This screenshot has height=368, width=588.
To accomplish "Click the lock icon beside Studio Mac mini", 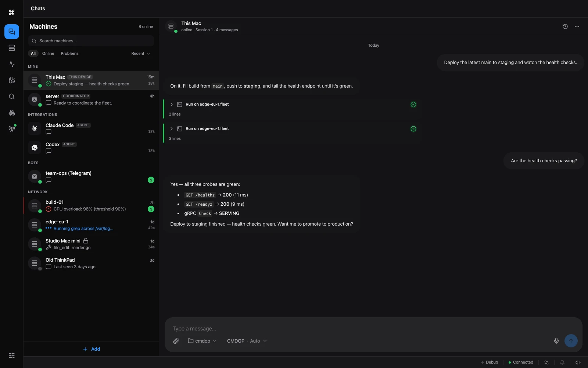I will click(86, 241).
